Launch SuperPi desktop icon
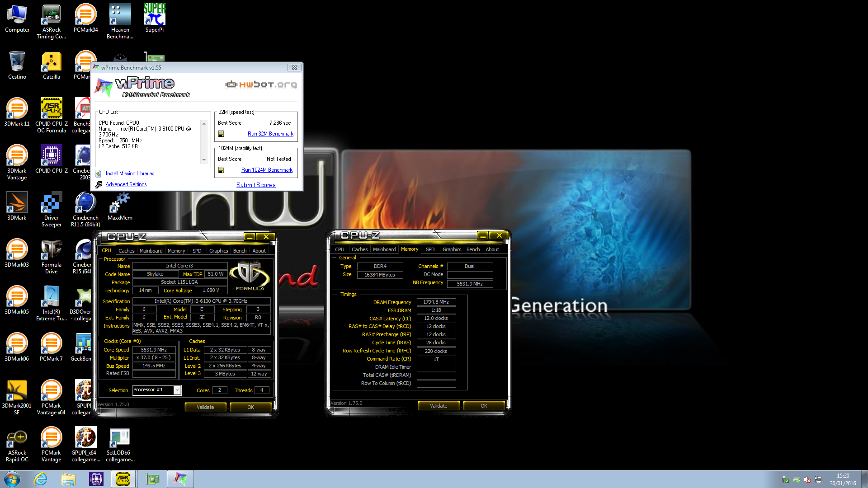 click(x=154, y=19)
